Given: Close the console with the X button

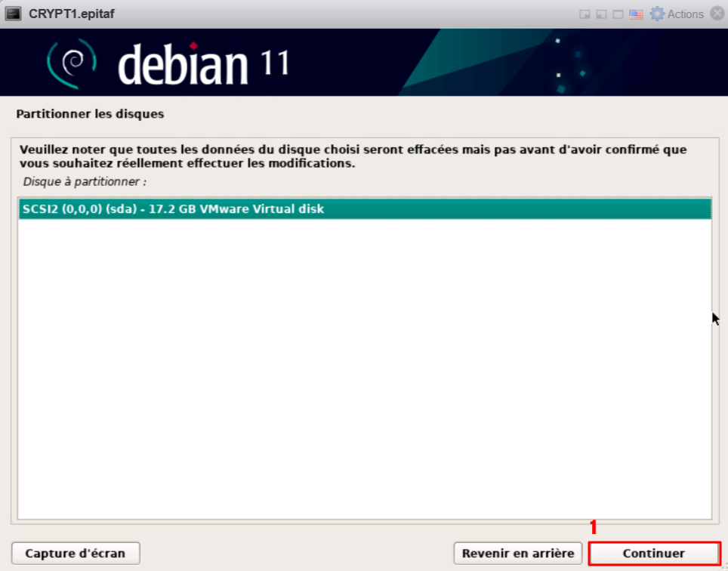Looking at the screenshot, I should click(x=717, y=14).
